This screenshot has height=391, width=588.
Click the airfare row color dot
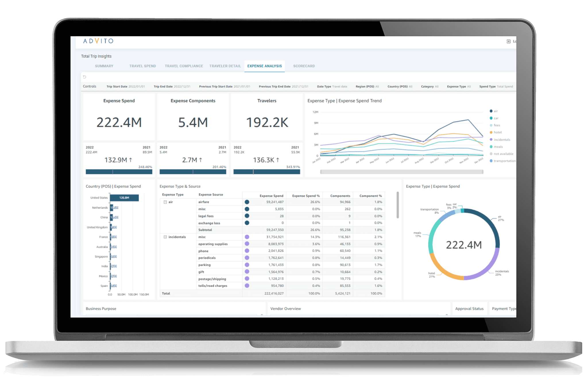point(247,202)
